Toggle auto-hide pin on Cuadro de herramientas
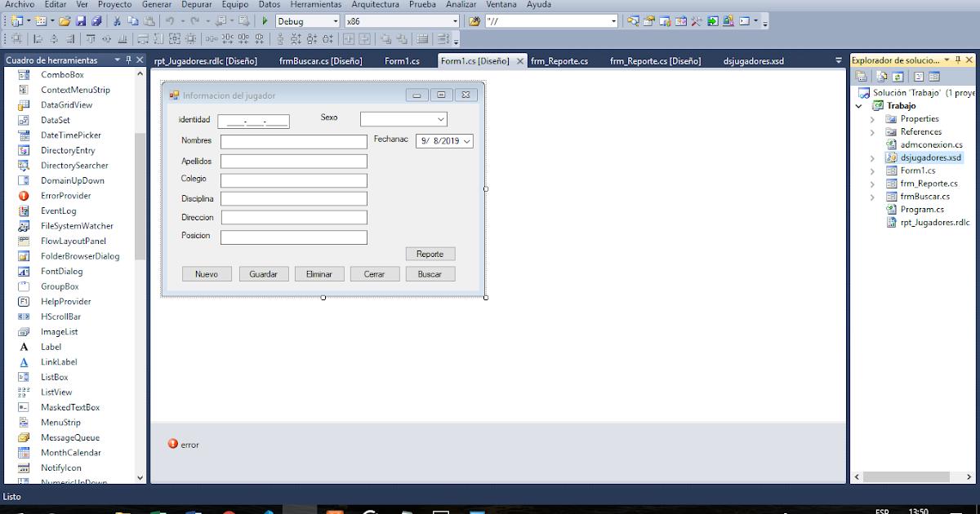 (127, 60)
